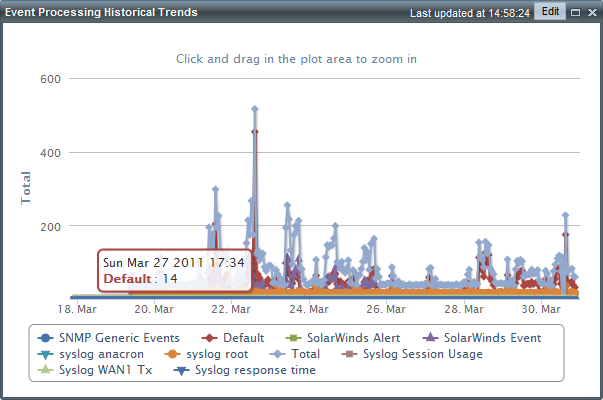The image size is (603, 400).
Task: Click the 'Sun Mar 27 2011 17:34' tooltip
Action: 175,270
